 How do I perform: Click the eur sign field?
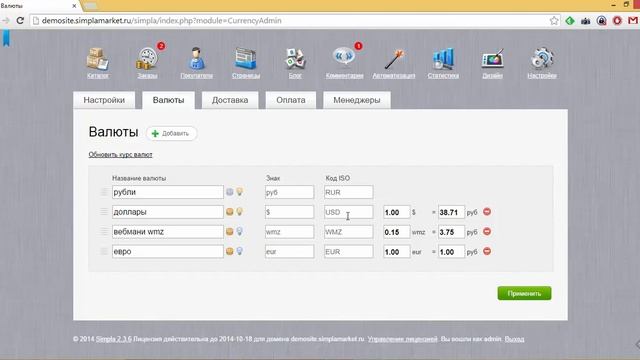[x=289, y=251]
